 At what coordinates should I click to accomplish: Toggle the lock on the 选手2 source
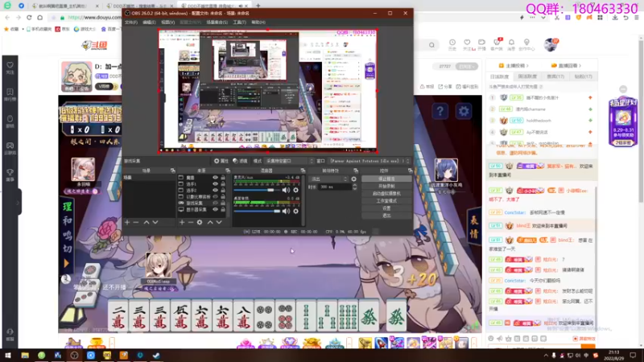coord(223,190)
